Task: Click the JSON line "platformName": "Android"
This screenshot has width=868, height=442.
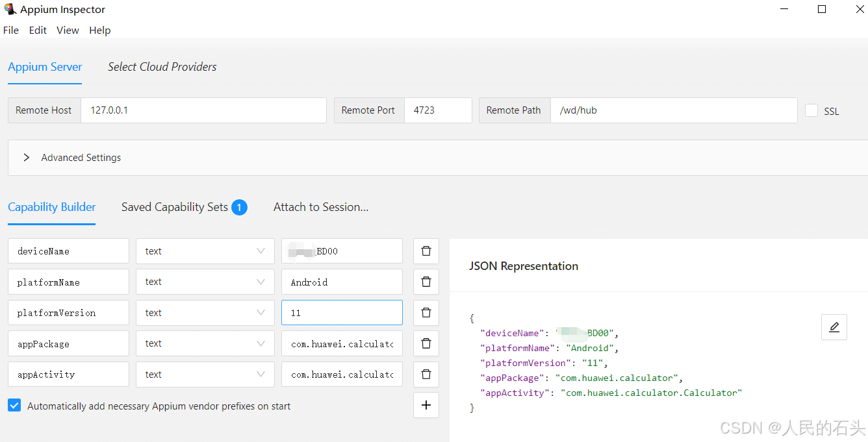Action: tap(549, 348)
